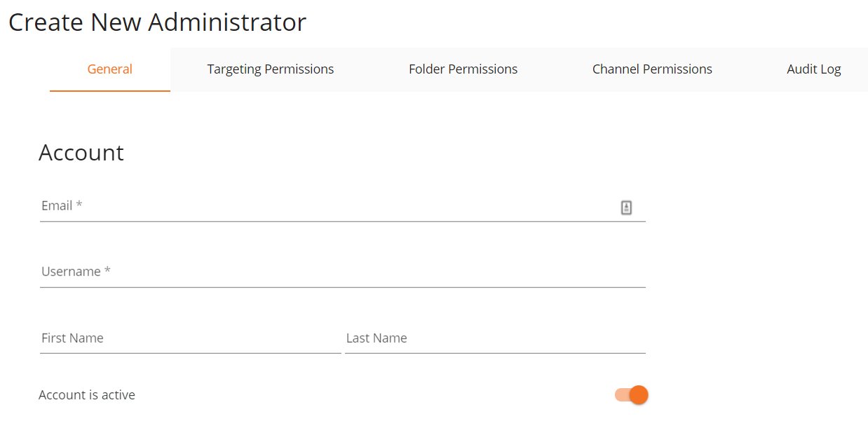868x440 pixels.
Task: Switch to the General tab
Action: tap(110, 69)
